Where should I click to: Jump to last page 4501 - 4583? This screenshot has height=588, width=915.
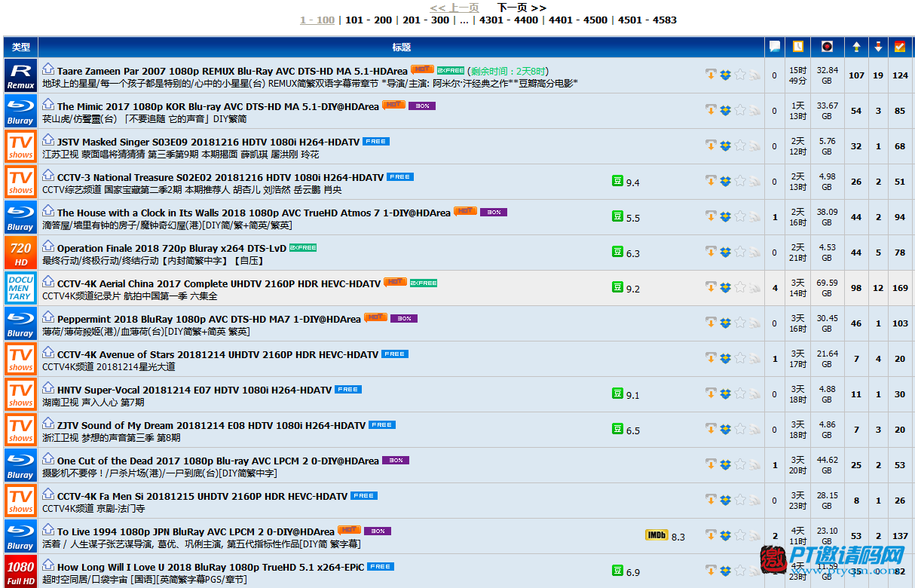pos(647,20)
